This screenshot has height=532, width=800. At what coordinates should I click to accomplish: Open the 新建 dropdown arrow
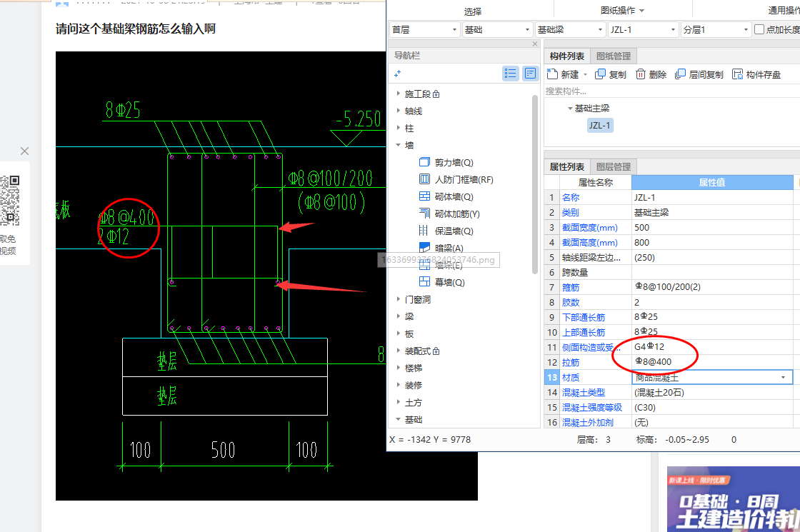coord(585,74)
